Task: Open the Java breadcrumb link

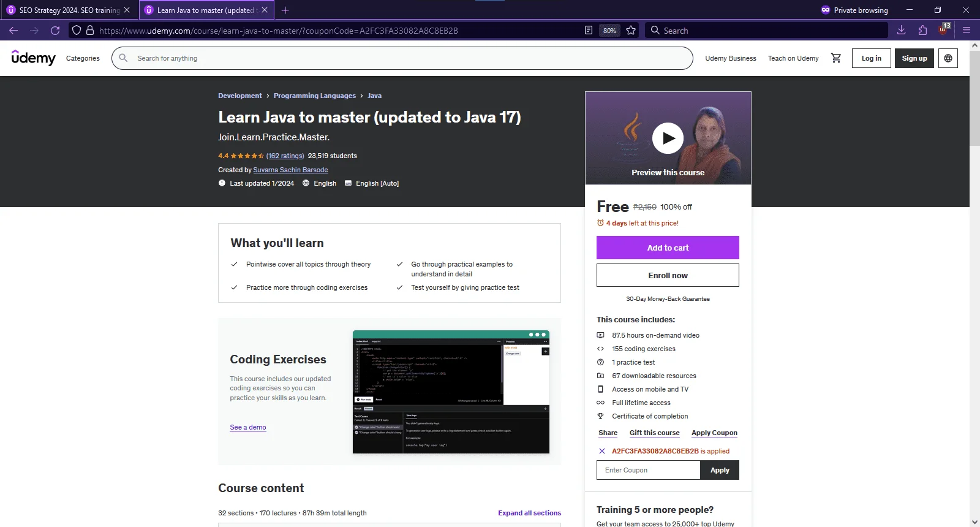Action: [x=374, y=96]
